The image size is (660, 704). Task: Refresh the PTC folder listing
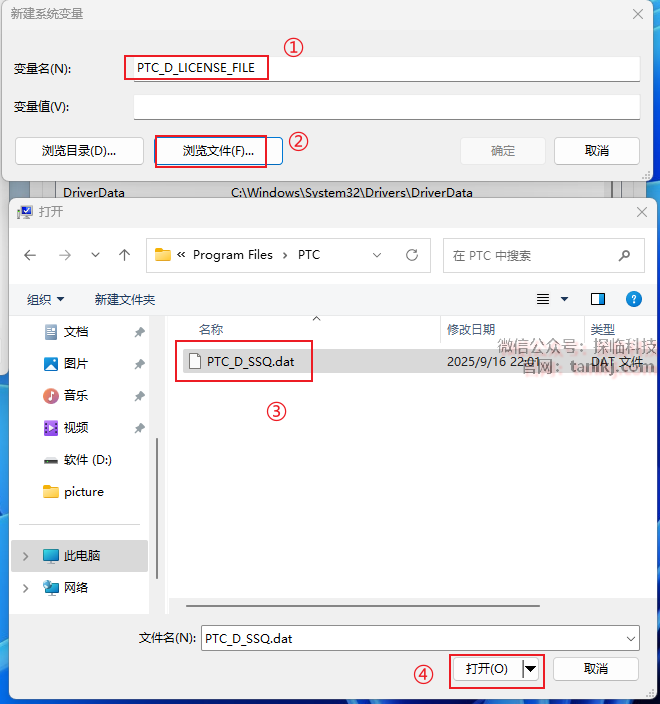pos(412,255)
